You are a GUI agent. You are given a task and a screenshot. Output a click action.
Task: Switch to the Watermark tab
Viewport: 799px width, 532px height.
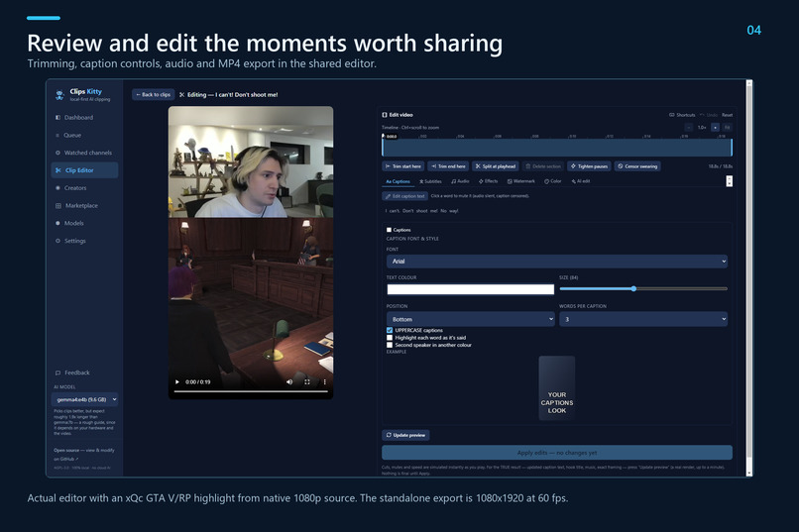521,181
